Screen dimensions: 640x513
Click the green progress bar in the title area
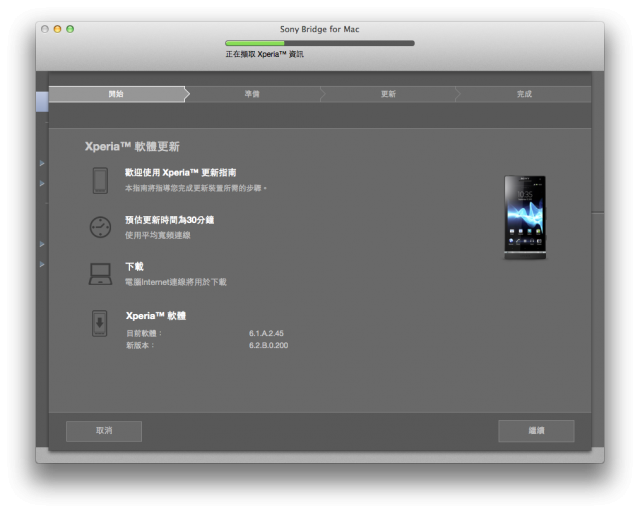320,43
